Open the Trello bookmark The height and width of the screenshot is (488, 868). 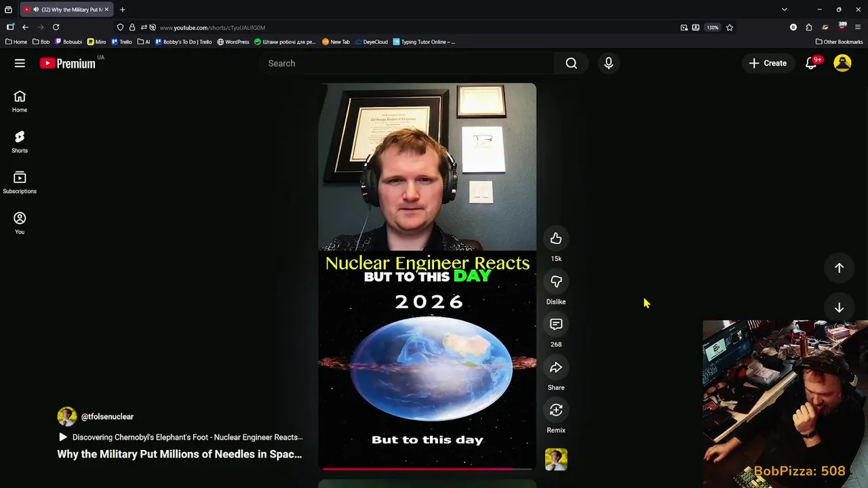(x=121, y=42)
